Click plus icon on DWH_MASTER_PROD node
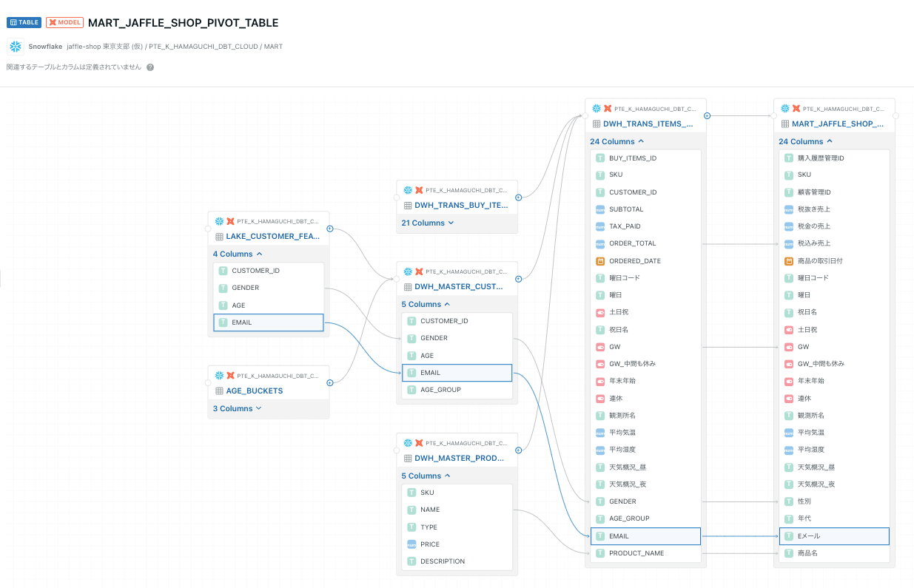Screen dimensions: 914x588 pyautogui.click(x=519, y=450)
